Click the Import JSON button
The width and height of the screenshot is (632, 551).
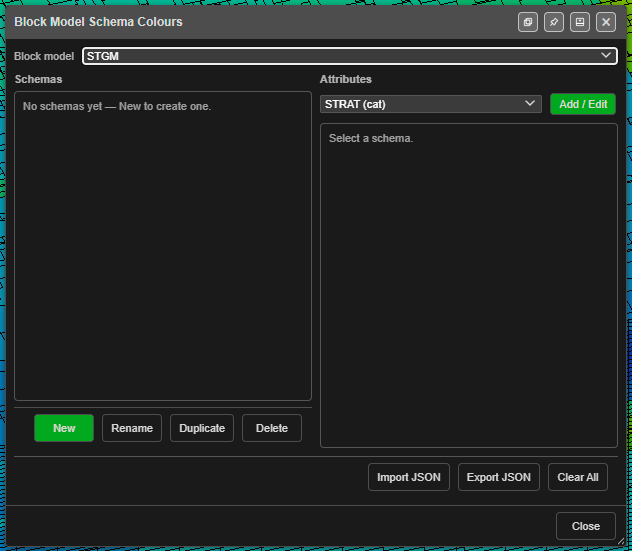point(409,477)
